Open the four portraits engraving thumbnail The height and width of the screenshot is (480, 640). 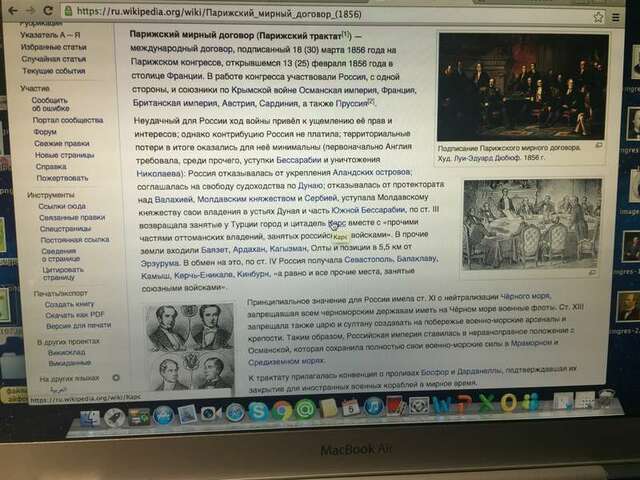(190, 348)
